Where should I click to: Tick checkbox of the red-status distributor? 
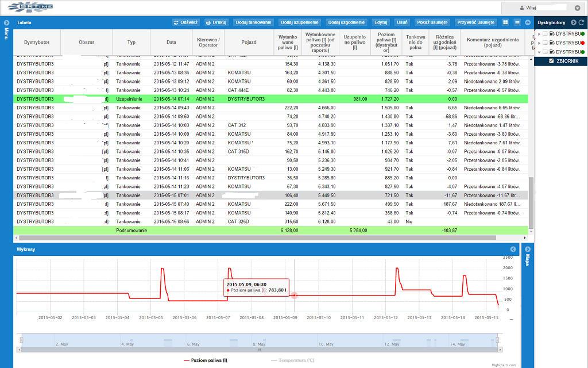point(546,43)
